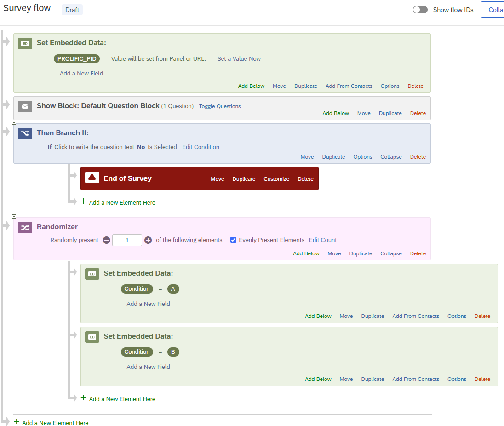Click the PROLIFIC_PID Embedded Data block icon
The height and width of the screenshot is (426, 504).
pyautogui.click(x=25, y=43)
